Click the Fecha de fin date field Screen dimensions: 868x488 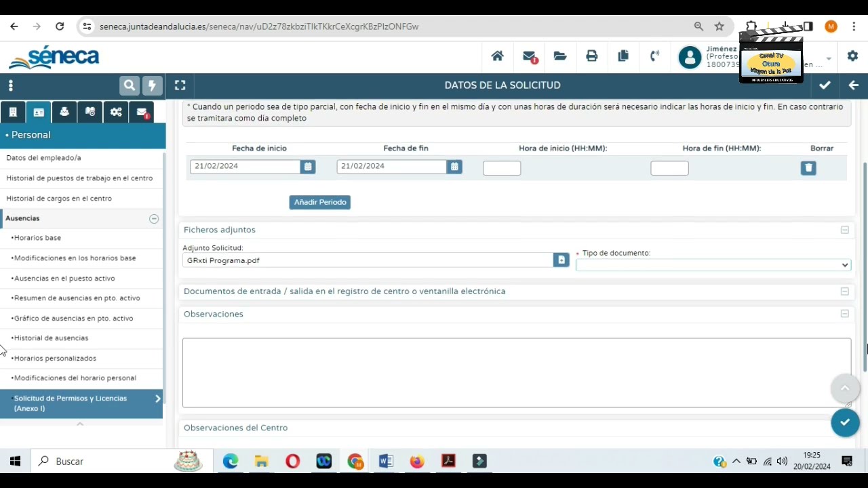392,167
